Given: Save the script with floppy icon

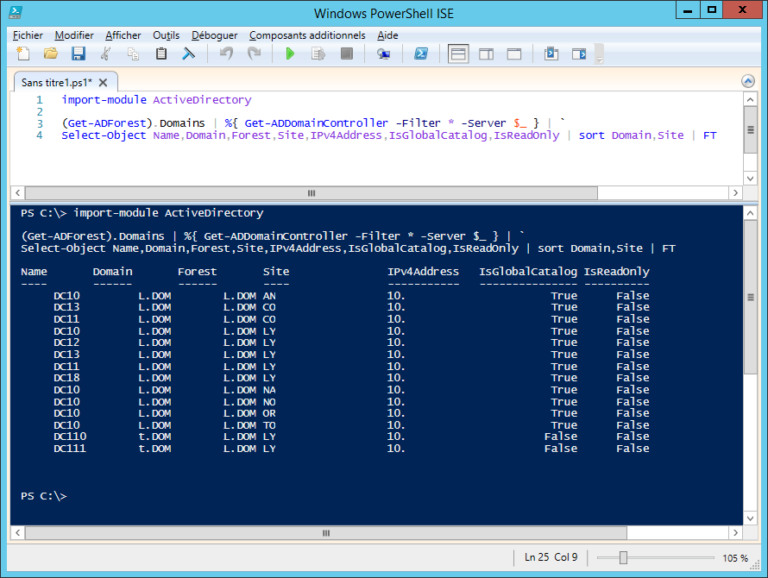Looking at the screenshot, I should pyautogui.click(x=78, y=53).
